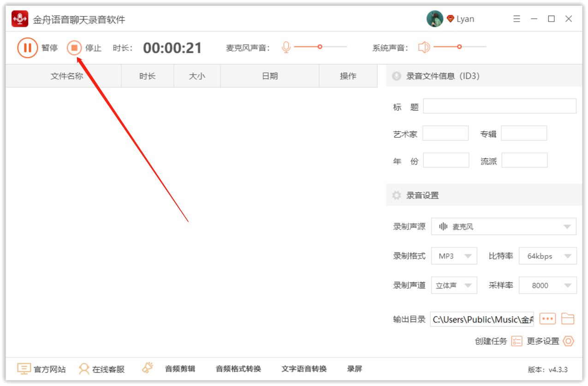Open audio format conversion tool

pos(238,369)
